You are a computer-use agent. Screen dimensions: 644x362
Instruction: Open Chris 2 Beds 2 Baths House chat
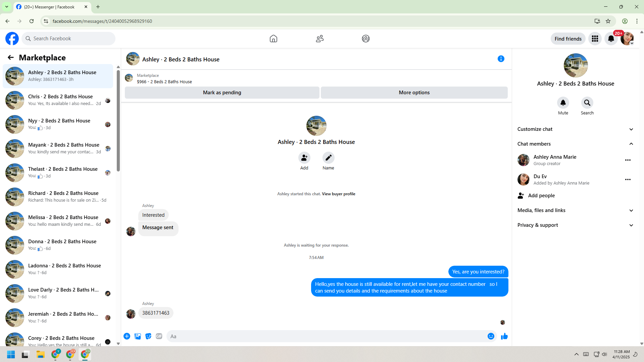(58, 100)
